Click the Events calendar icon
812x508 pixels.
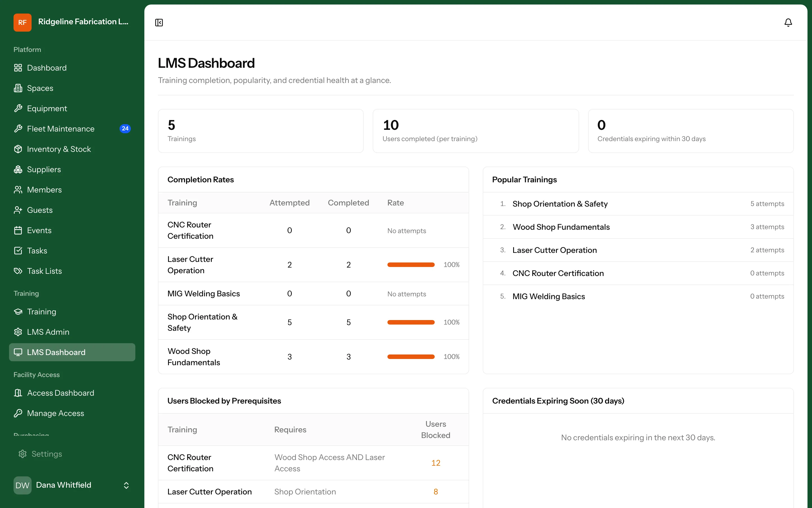pyautogui.click(x=18, y=231)
